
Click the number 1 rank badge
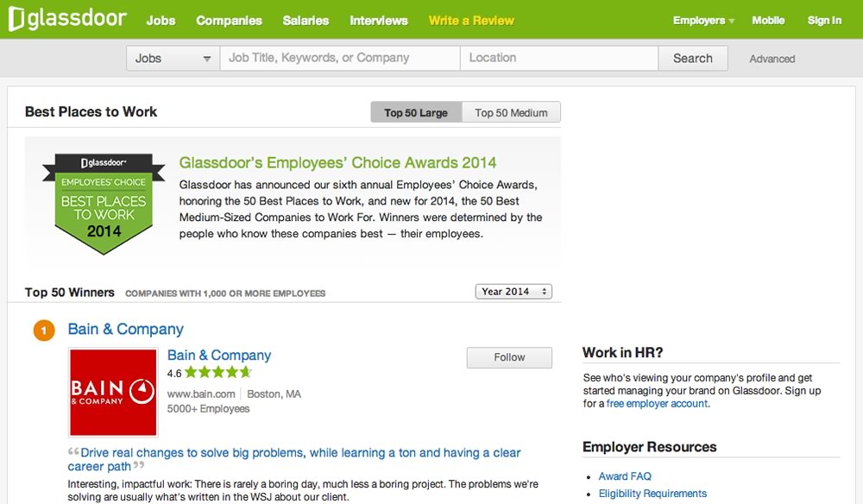[x=44, y=331]
